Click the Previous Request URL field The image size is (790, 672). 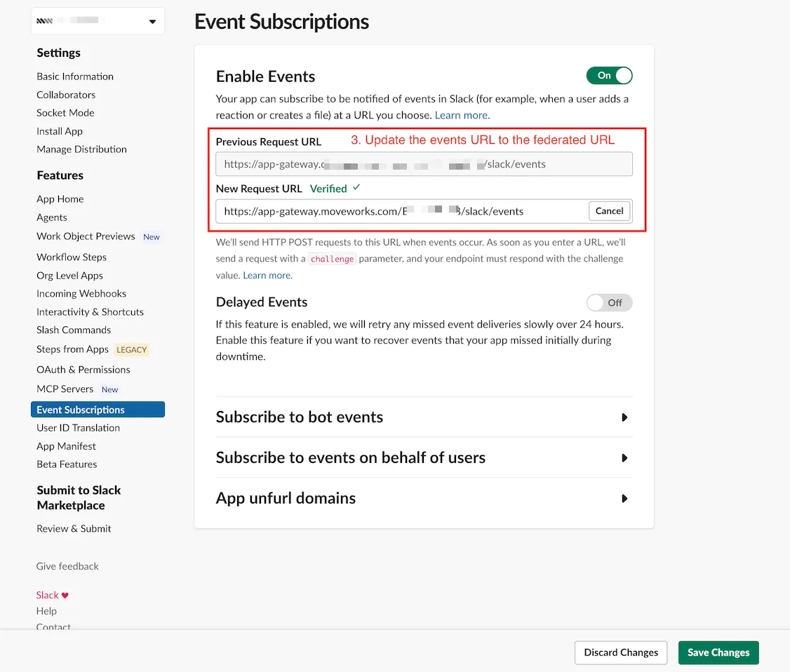424,164
